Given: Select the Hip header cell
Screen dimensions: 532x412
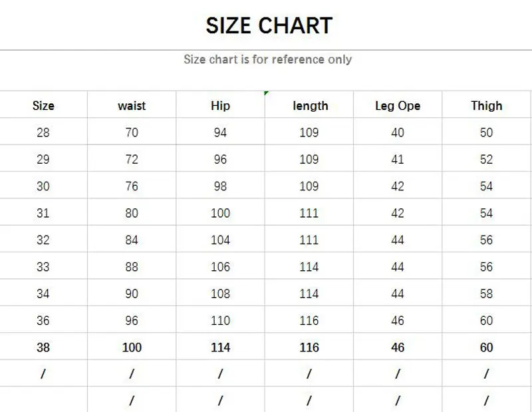Looking at the screenshot, I should (x=220, y=106).
